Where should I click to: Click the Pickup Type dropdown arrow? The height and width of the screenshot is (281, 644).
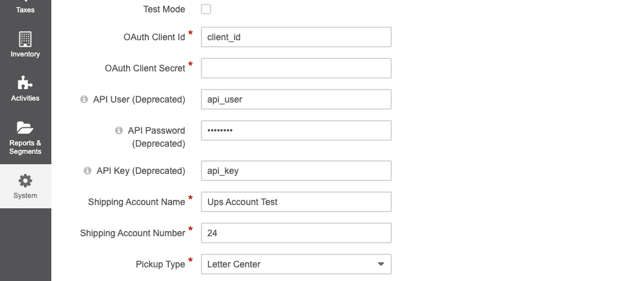381,264
